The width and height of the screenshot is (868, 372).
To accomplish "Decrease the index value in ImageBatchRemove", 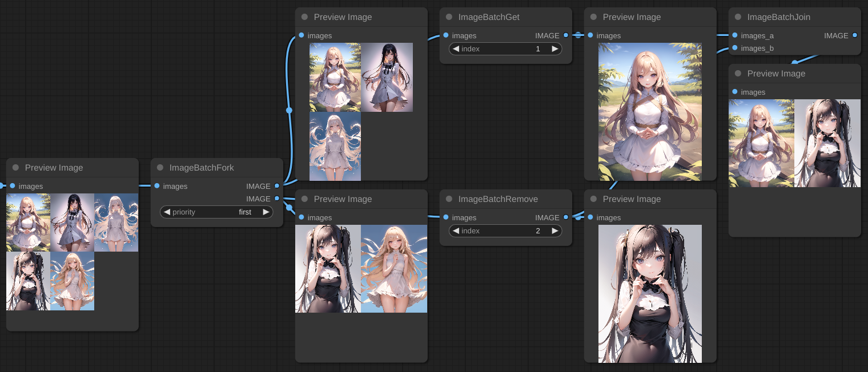I will 456,231.
